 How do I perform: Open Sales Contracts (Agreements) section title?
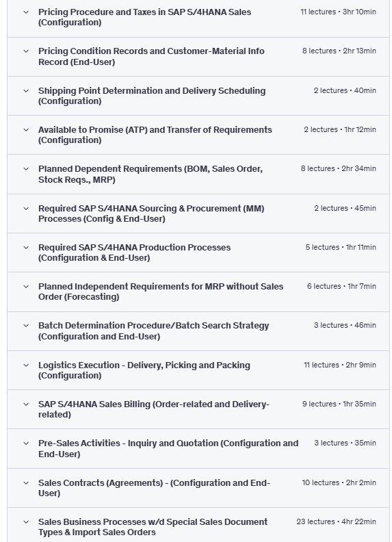(154, 488)
